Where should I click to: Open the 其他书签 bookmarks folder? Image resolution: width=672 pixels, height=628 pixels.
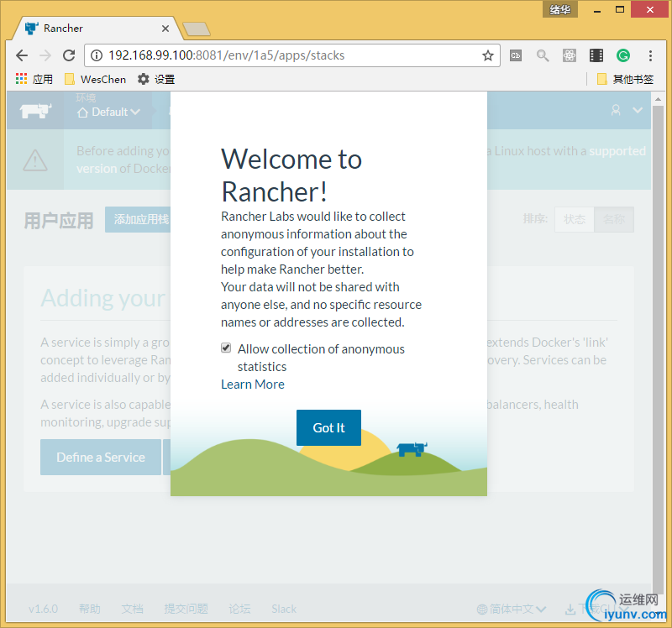click(625, 79)
